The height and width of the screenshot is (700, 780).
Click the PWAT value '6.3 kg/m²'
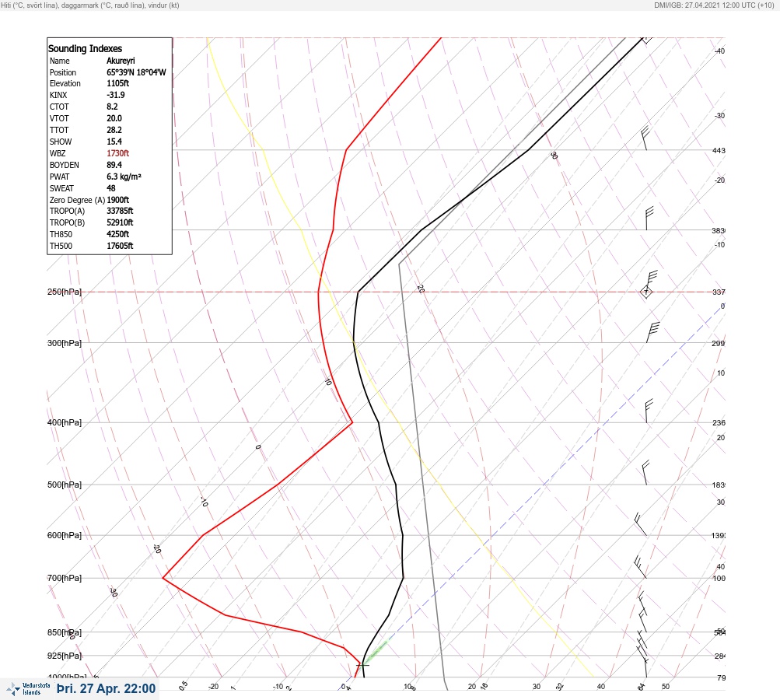coord(124,177)
